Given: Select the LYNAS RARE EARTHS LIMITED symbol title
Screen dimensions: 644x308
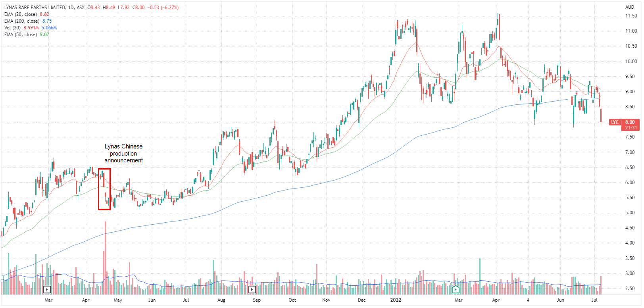Looking at the screenshot, I should click(35, 8).
